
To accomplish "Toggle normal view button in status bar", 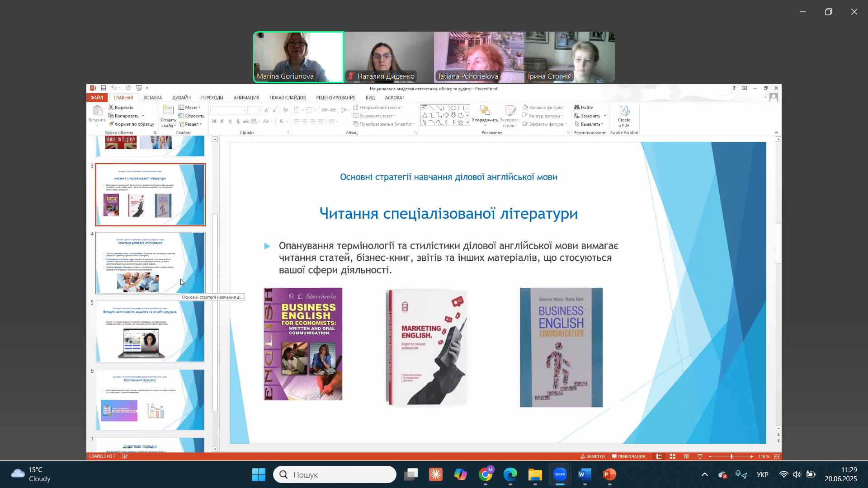I will click(x=659, y=456).
